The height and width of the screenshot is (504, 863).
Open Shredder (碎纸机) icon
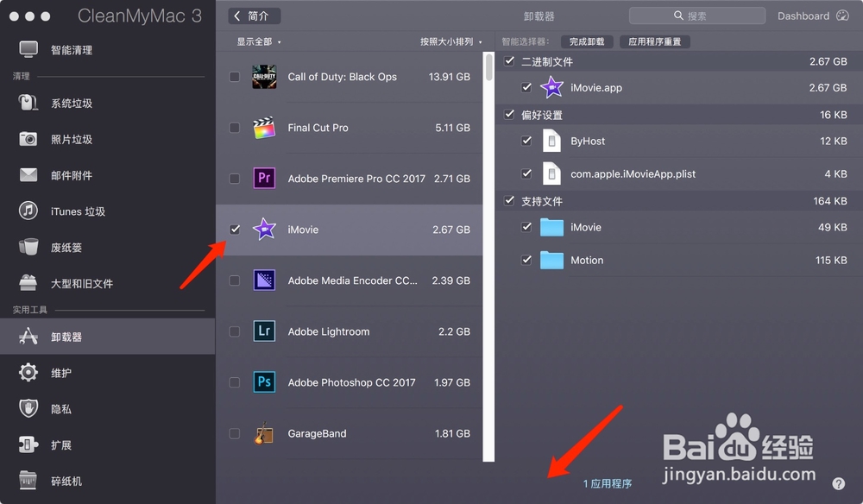click(x=28, y=481)
